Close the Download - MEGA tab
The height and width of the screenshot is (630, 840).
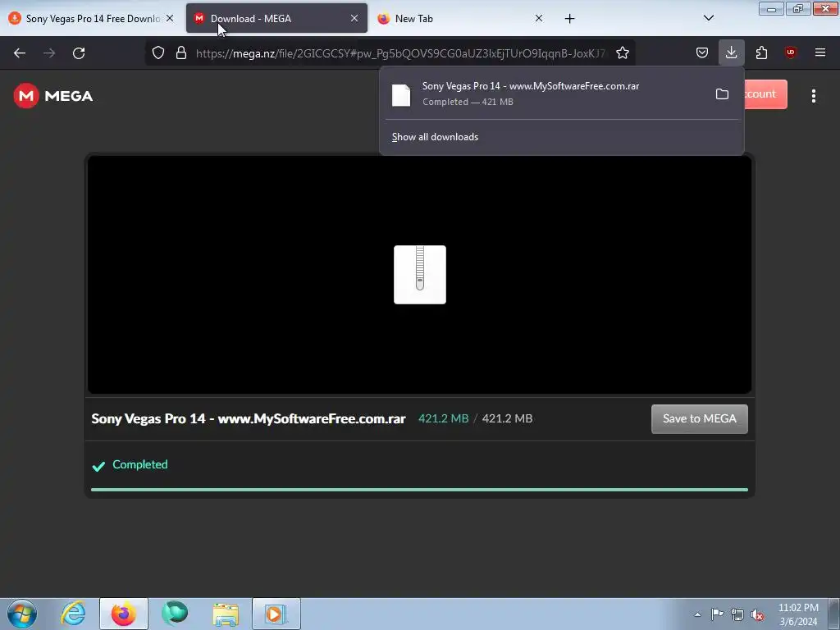click(x=354, y=18)
